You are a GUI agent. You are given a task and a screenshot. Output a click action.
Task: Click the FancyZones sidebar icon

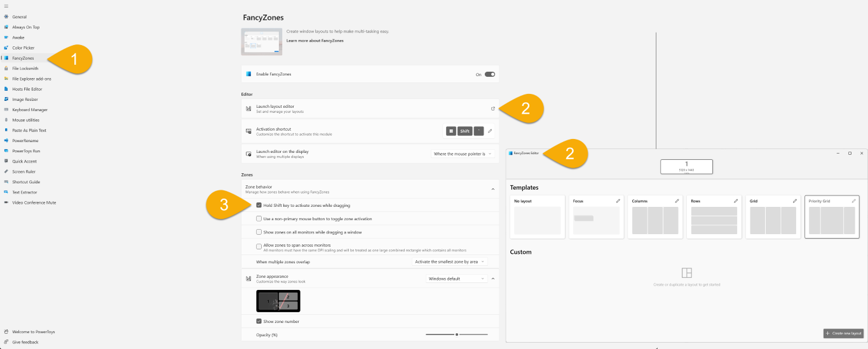[x=6, y=58]
